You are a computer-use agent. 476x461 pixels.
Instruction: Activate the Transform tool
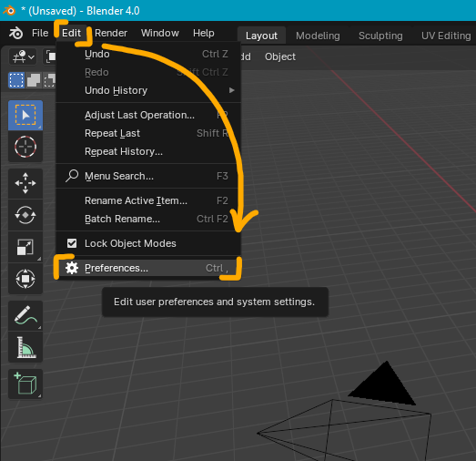(25, 279)
